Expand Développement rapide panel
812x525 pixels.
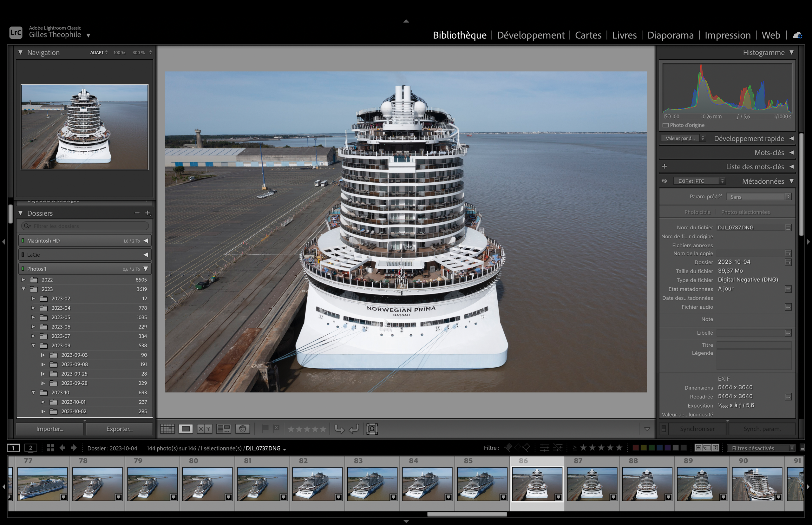792,138
